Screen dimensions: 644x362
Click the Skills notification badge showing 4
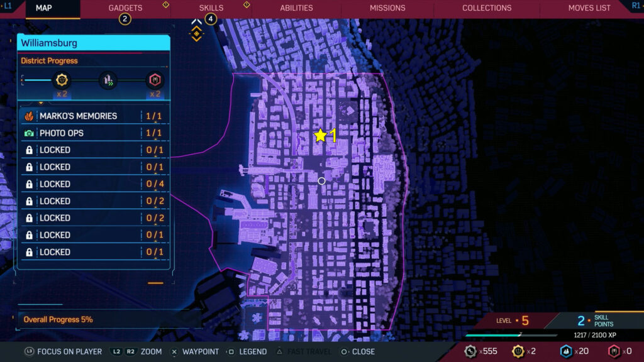211,19
